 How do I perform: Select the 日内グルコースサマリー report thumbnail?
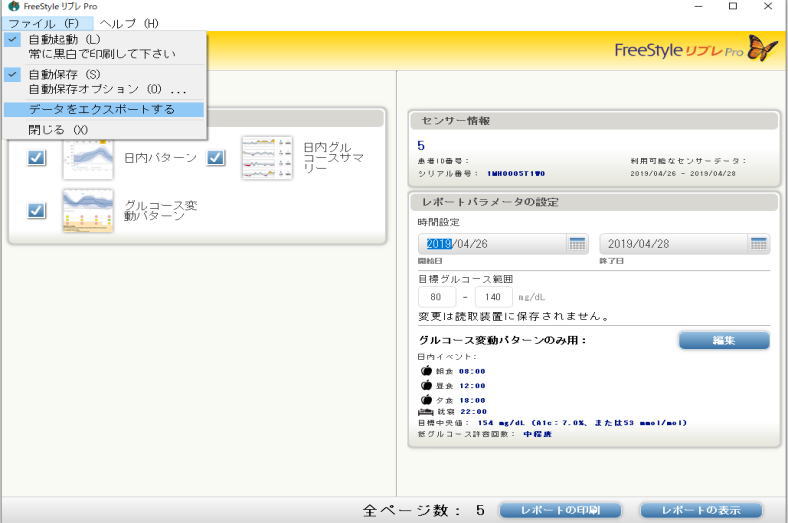click(x=266, y=158)
